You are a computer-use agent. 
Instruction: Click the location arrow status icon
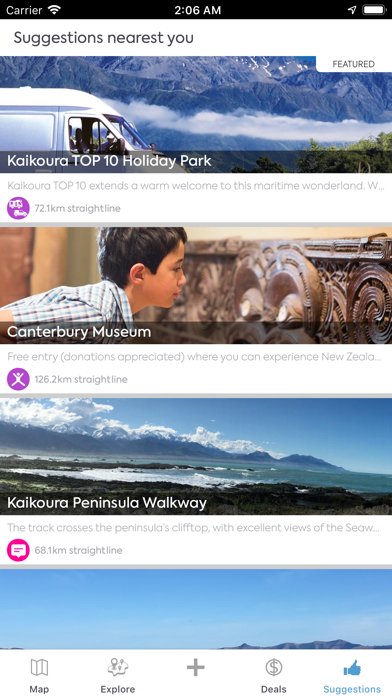[x=352, y=10]
